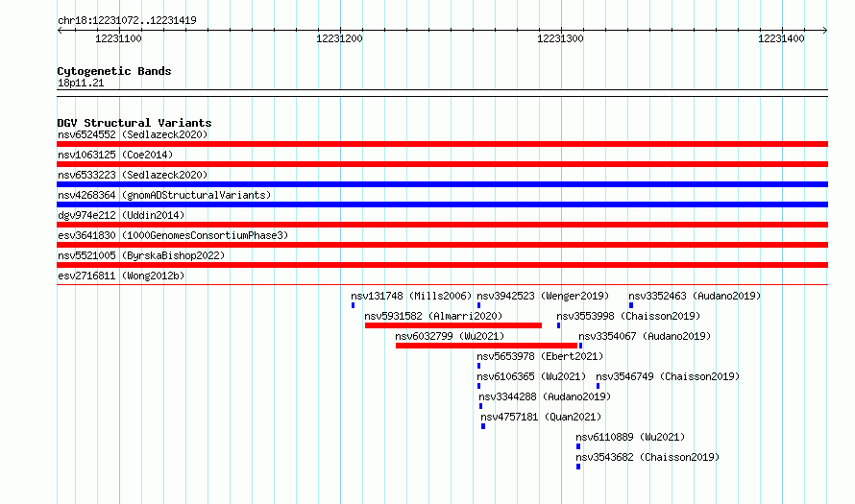The image size is (855, 504).
Task: Open nsv6106365 (Wu2021) label
Action: pos(531,376)
